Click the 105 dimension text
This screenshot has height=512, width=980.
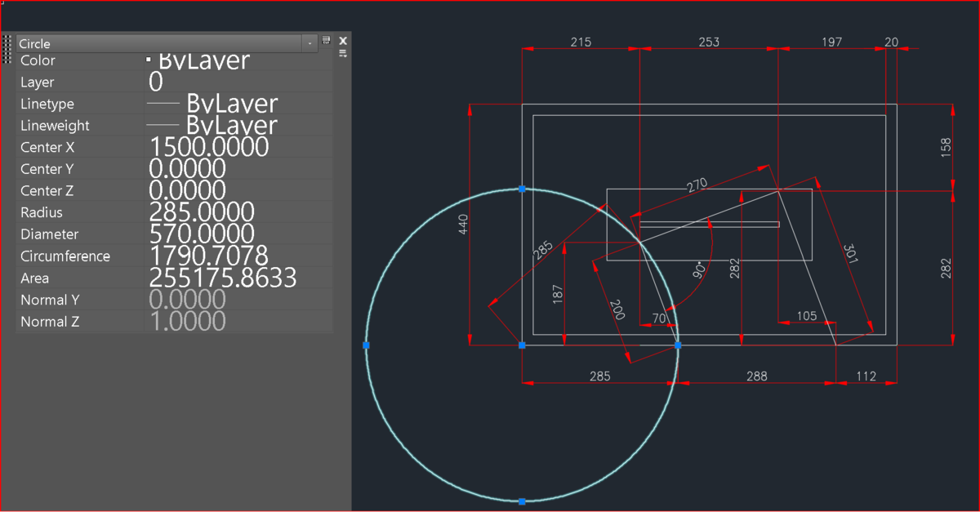[x=806, y=316]
